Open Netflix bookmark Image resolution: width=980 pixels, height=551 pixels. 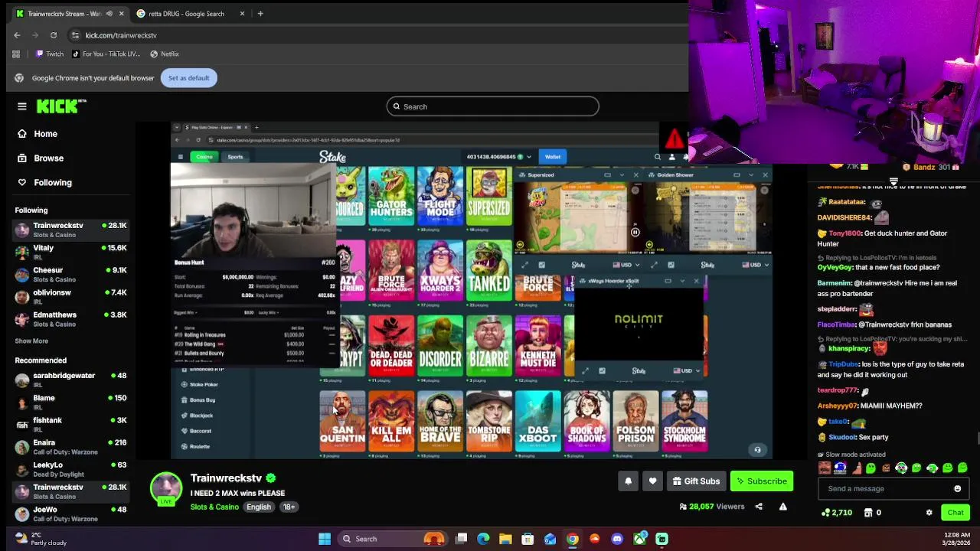165,54
